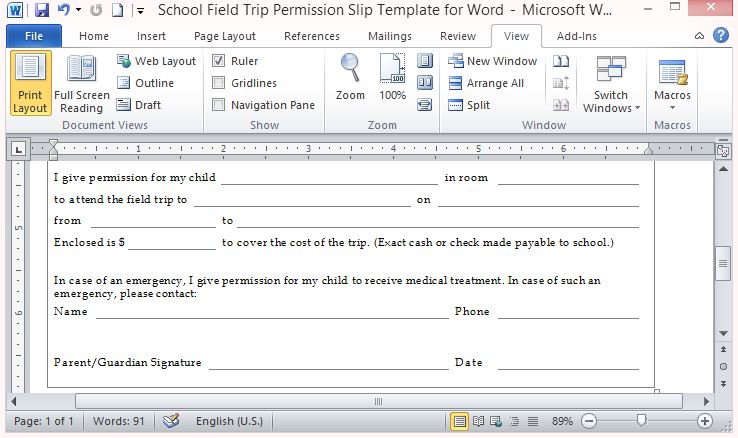Viewport: 738px width, 438px height.
Task: Select the Print Layout view icon
Action: click(31, 83)
